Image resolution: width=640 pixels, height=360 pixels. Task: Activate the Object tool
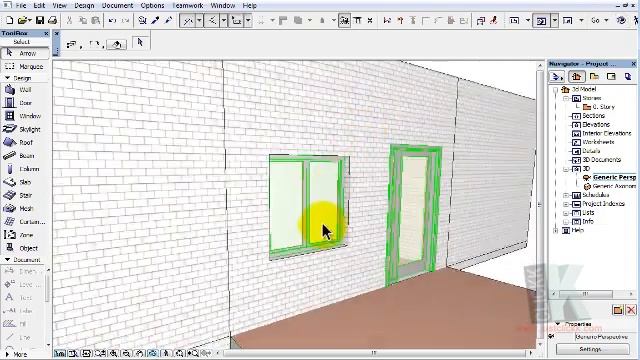(24, 248)
